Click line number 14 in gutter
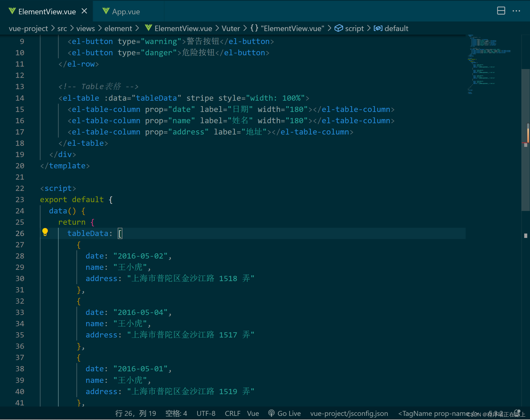 point(20,98)
